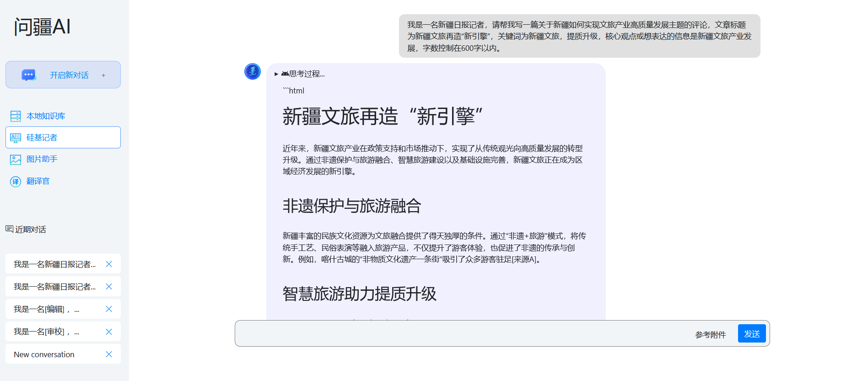Click the 智慧旅游助力提质升级 heading
This screenshot has width=868, height=381.
(x=359, y=294)
